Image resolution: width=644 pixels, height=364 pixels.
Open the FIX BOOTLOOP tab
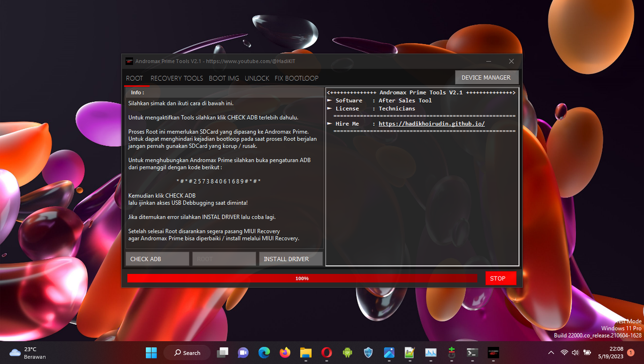296,78
